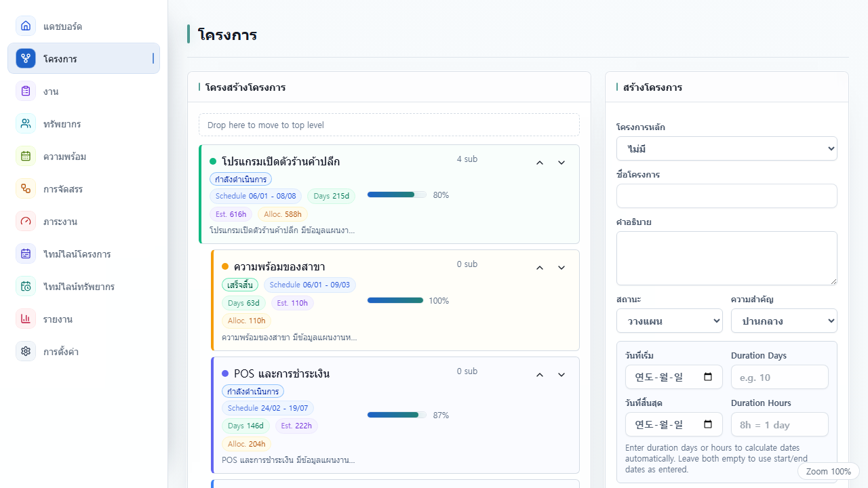Open รายงาน menu item
This screenshot has width=868, height=488.
point(83,319)
